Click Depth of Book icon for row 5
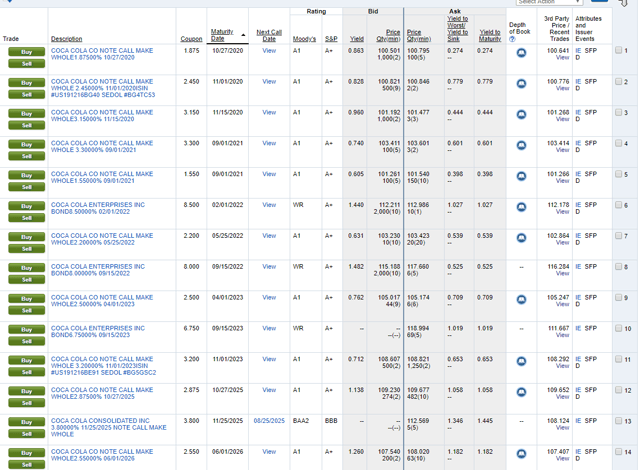The height and width of the screenshot is (470, 640). coord(521,175)
